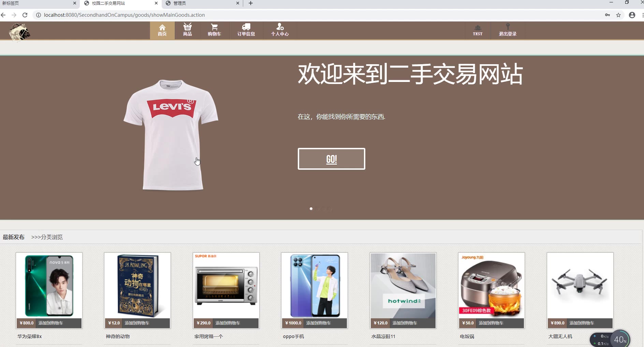Viewport: 644px width, 347px height.
Task: Open the 大疆无人机 drone thumbnail
Action: pos(580,286)
